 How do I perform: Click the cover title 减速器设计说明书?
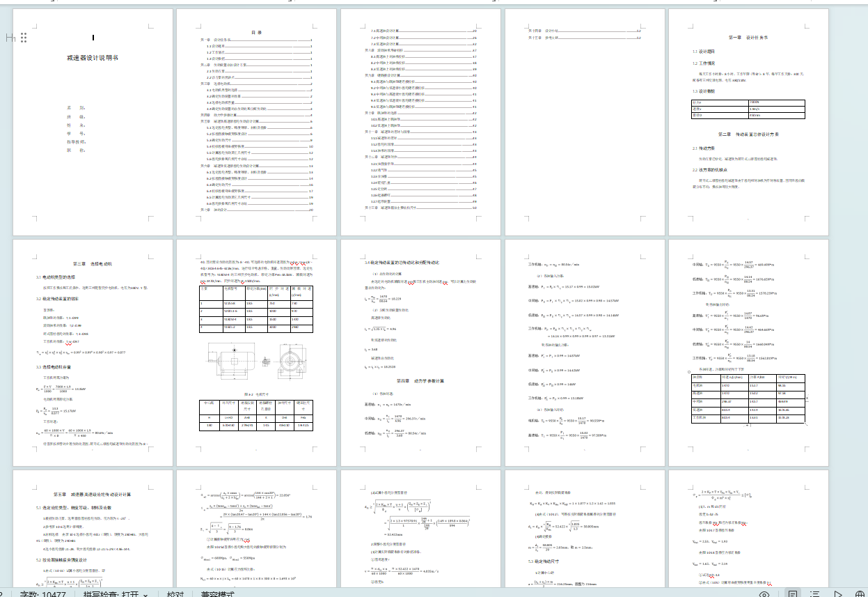(x=93, y=58)
